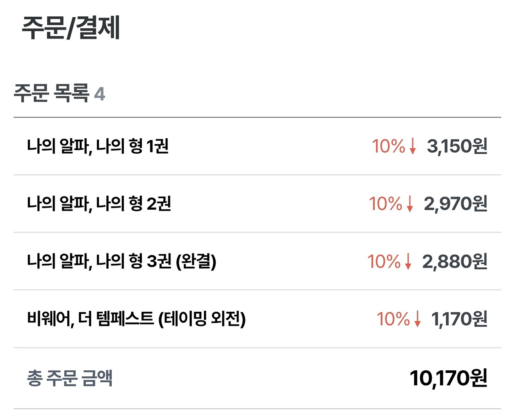Click the discount arrow next to 1,170원
This screenshot has width=514, height=420.
(418, 319)
